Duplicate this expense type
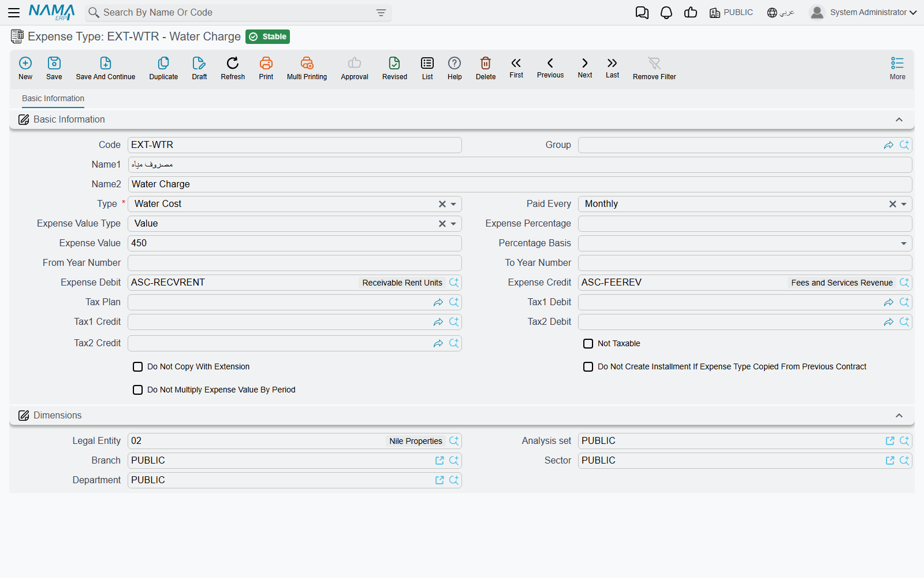 coord(163,68)
